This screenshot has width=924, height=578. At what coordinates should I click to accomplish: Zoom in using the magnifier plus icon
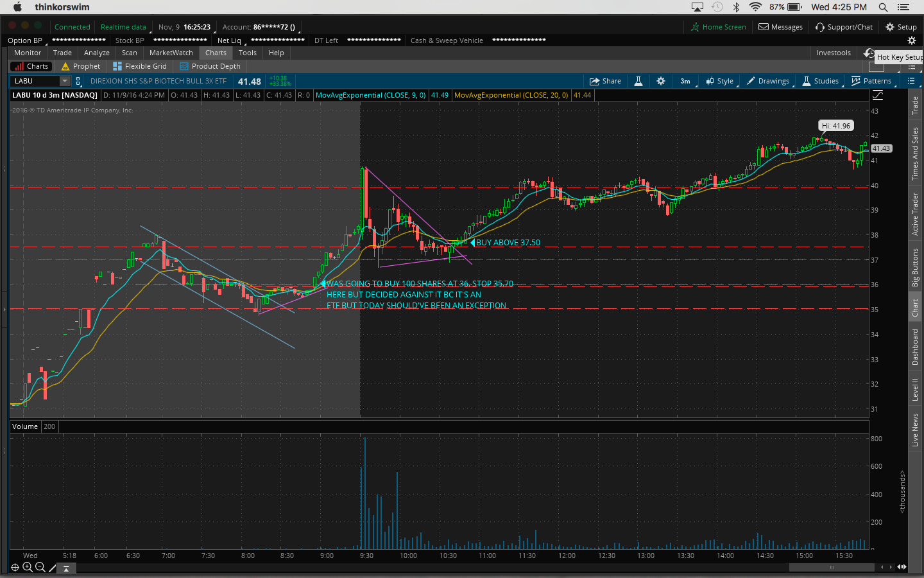28,568
